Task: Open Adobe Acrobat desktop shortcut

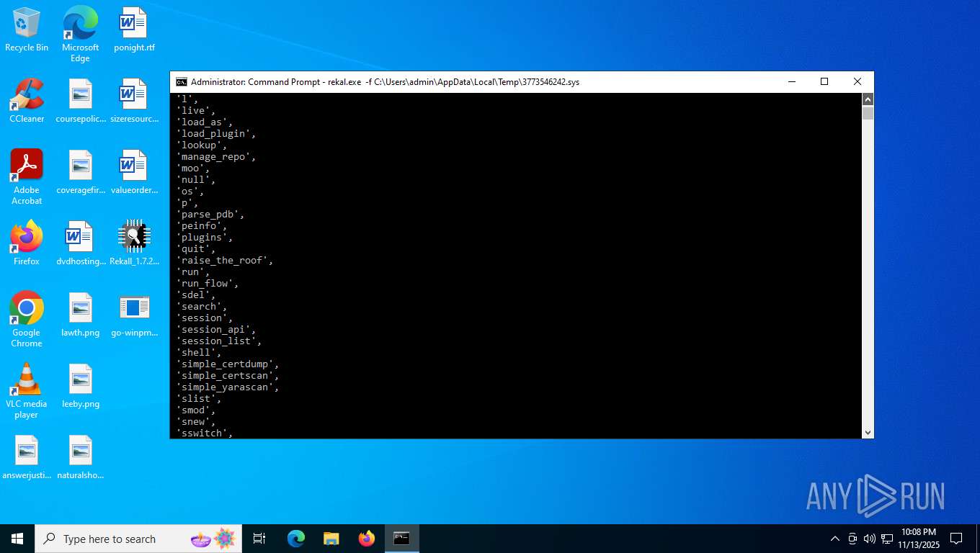Action: (27, 177)
